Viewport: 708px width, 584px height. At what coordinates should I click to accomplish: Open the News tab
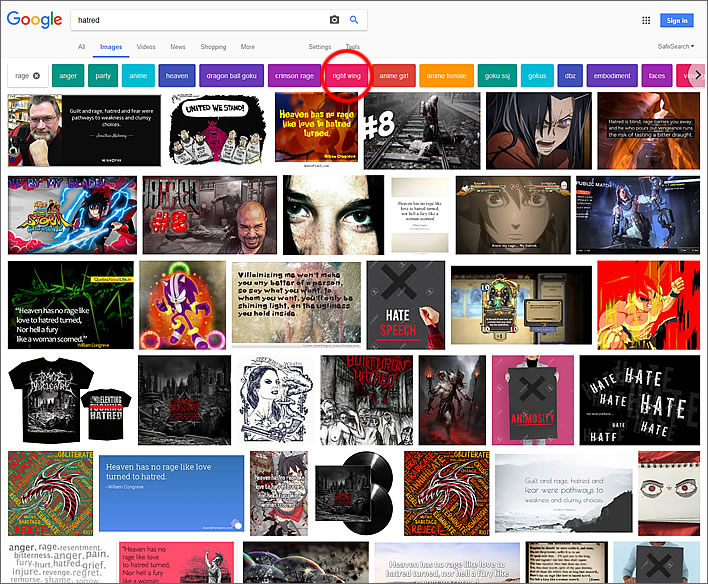click(178, 47)
